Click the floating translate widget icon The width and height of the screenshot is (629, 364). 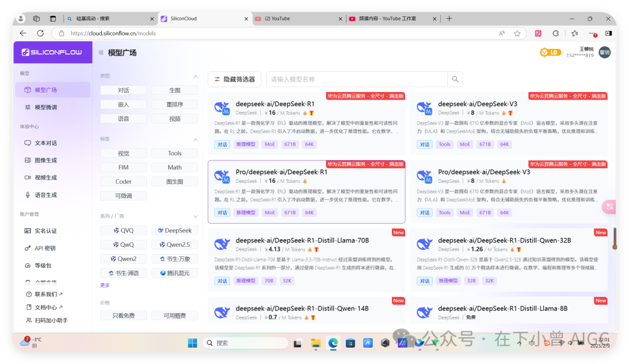click(609, 207)
